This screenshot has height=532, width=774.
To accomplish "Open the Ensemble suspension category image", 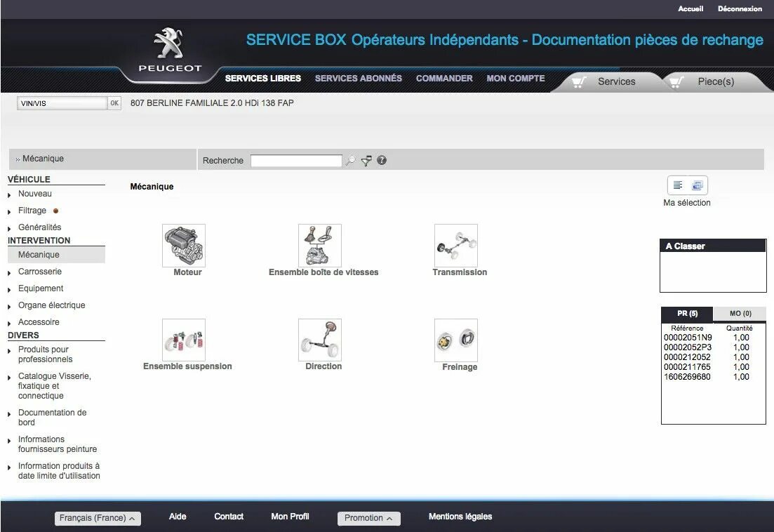I will (184, 340).
